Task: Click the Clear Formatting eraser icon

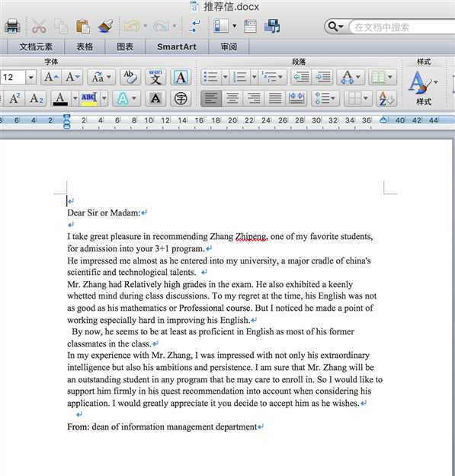Action: tap(130, 77)
